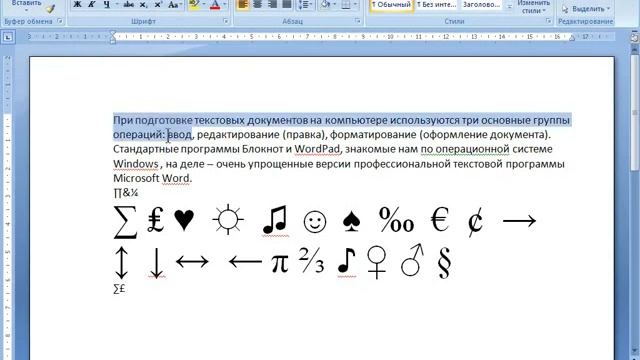
Task: Click the word форматирование in the text
Action: [x=373, y=135]
